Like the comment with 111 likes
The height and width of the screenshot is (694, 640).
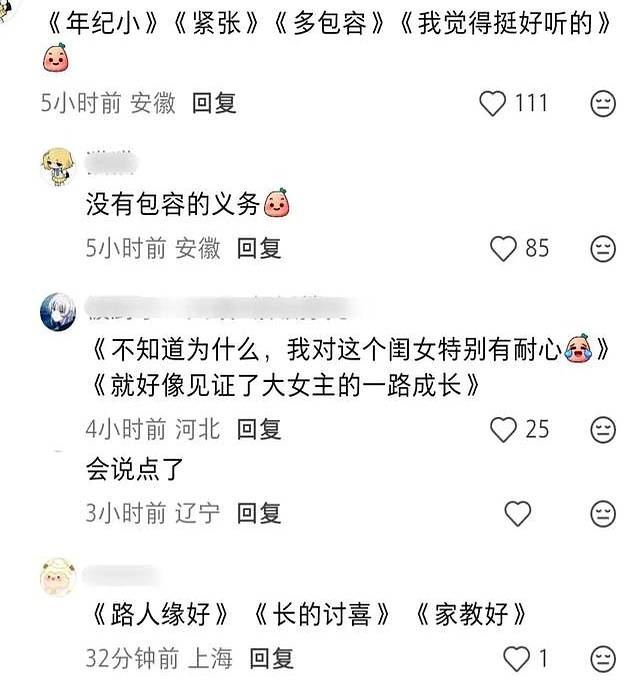click(493, 103)
